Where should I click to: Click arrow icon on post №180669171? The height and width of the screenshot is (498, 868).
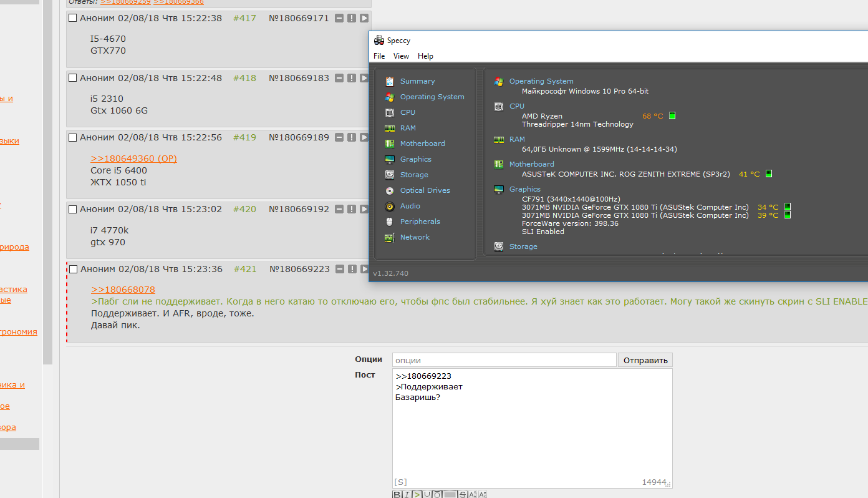click(364, 18)
